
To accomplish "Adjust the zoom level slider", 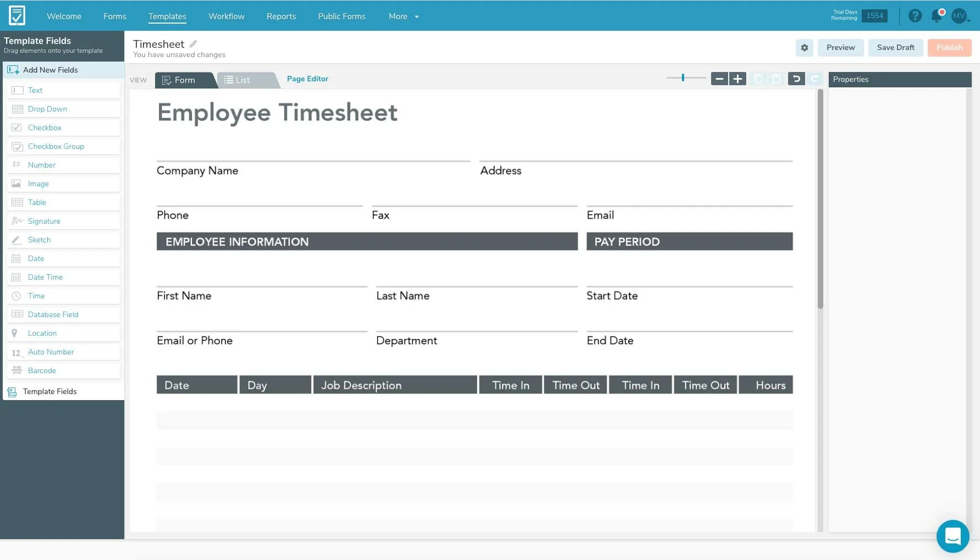I will (684, 77).
